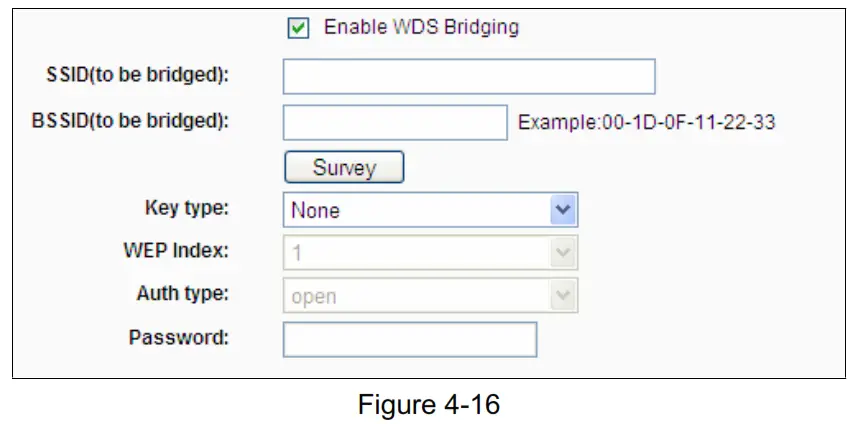
Task: Click the example MAC address text
Action: [646, 123]
